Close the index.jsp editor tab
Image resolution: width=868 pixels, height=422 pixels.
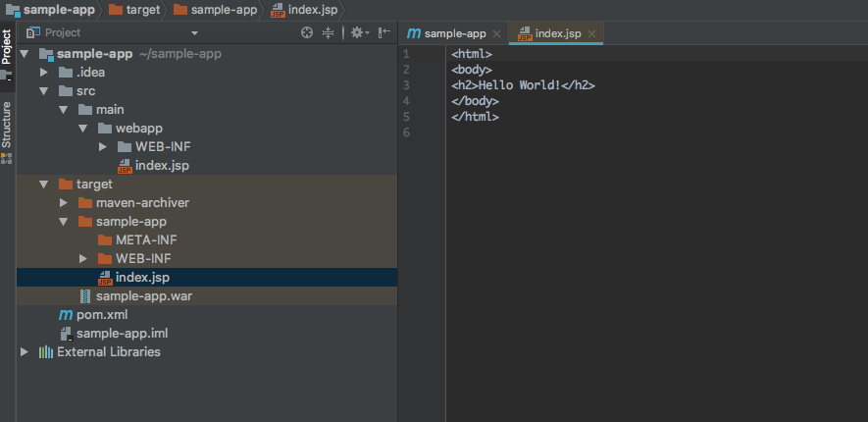coord(591,33)
